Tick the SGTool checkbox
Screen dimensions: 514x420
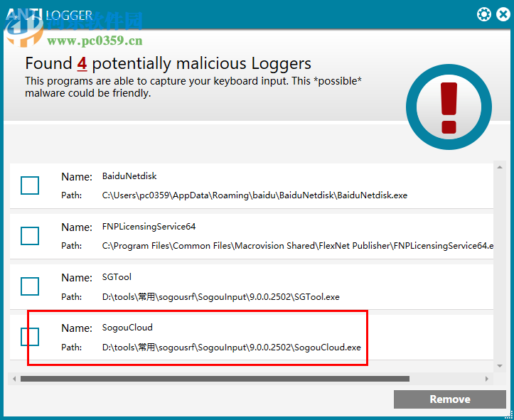[30, 286]
